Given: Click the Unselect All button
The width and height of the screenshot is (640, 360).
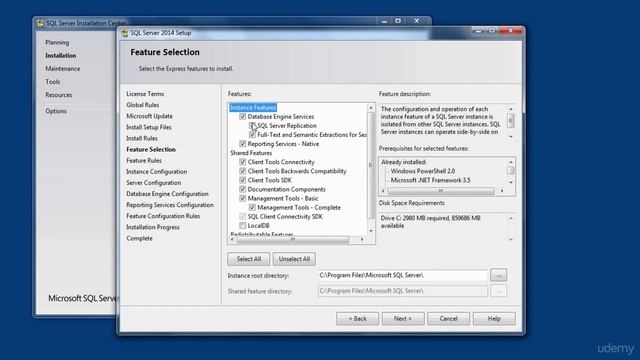Looking at the screenshot, I should [x=294, y=259].
